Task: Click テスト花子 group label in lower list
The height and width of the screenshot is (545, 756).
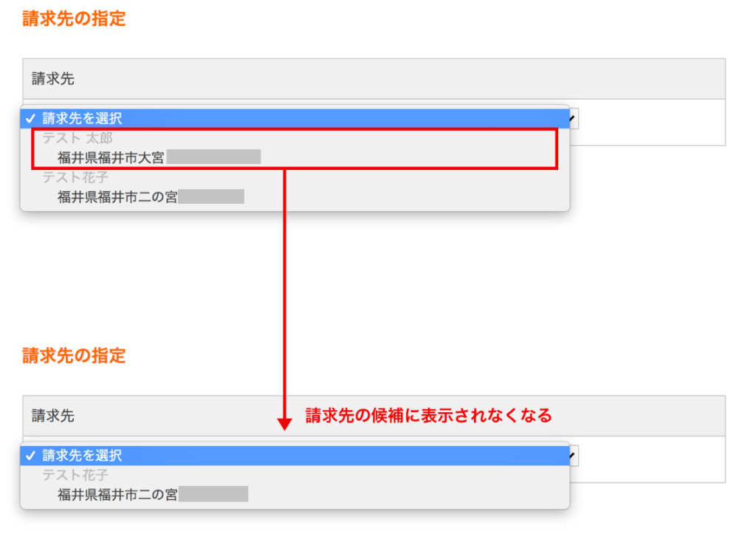Action: click(74, 476)
